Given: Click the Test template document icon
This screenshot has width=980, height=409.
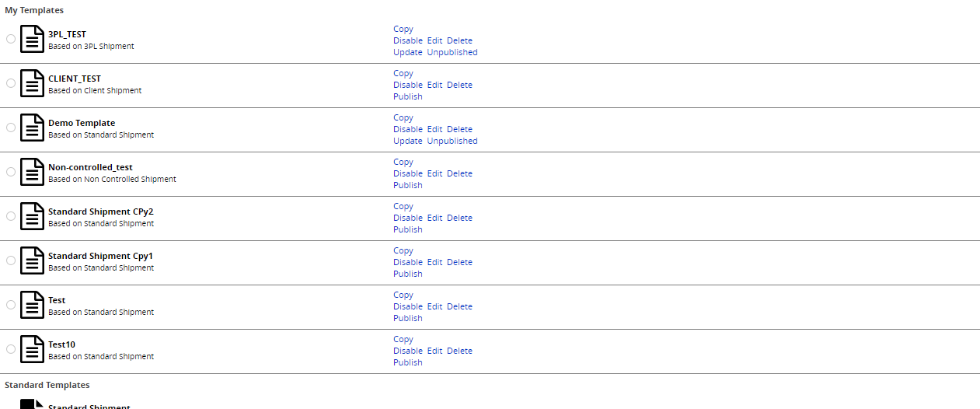Looking at the screenshot, I should click(x=32, y=305).
